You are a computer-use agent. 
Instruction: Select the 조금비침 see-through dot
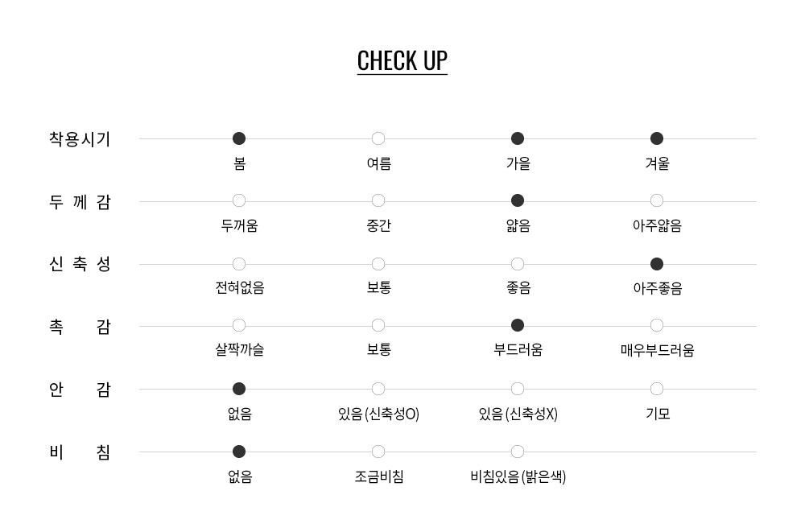tap(378, 452)
